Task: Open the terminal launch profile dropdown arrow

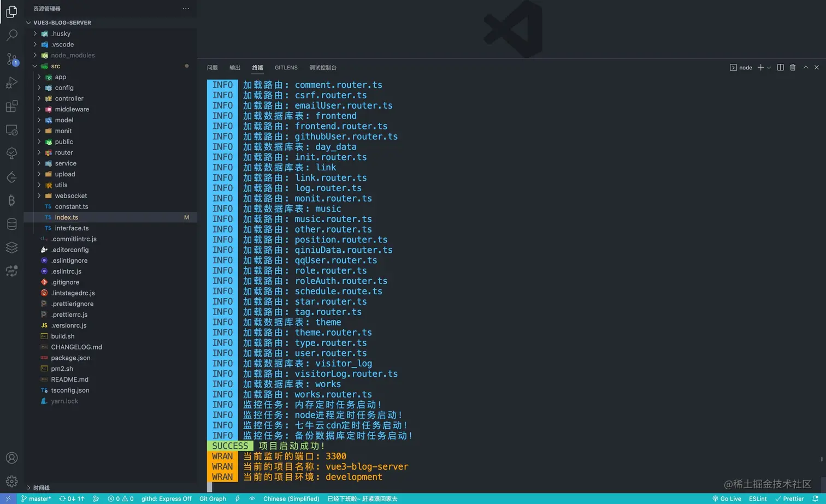Action: [x=769, y=68]
